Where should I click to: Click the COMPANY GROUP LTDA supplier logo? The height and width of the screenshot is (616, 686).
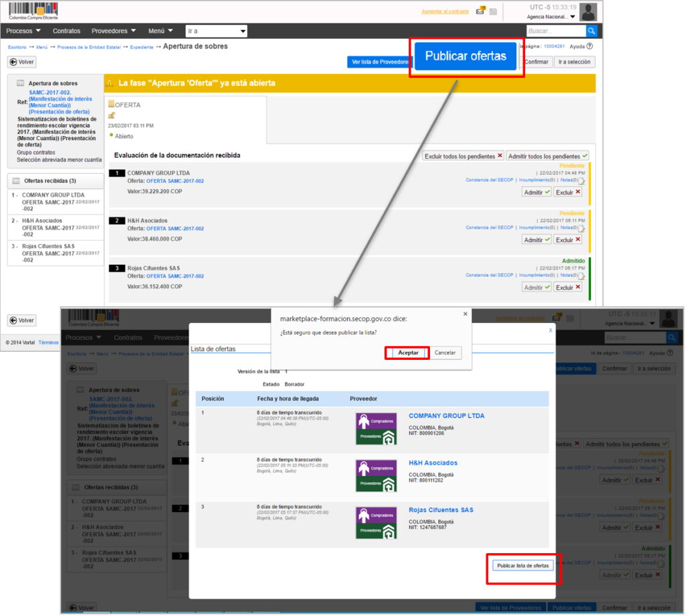tap(376, 428)
